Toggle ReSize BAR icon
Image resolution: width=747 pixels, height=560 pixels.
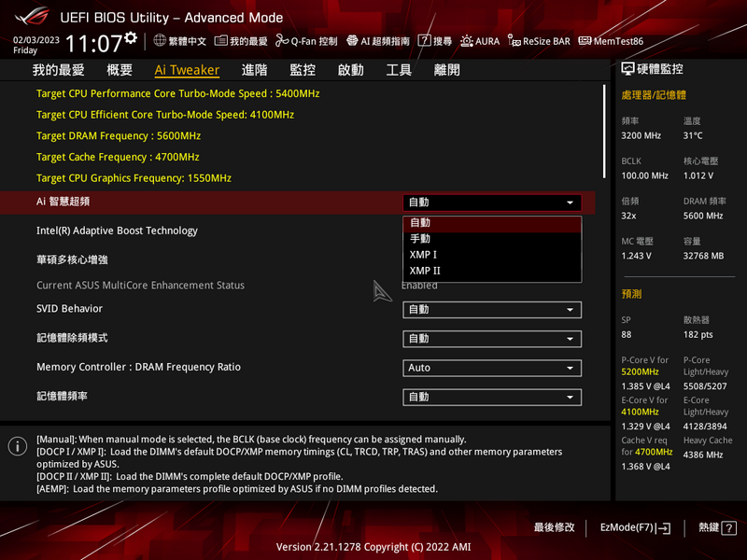(x=514, y=41)
